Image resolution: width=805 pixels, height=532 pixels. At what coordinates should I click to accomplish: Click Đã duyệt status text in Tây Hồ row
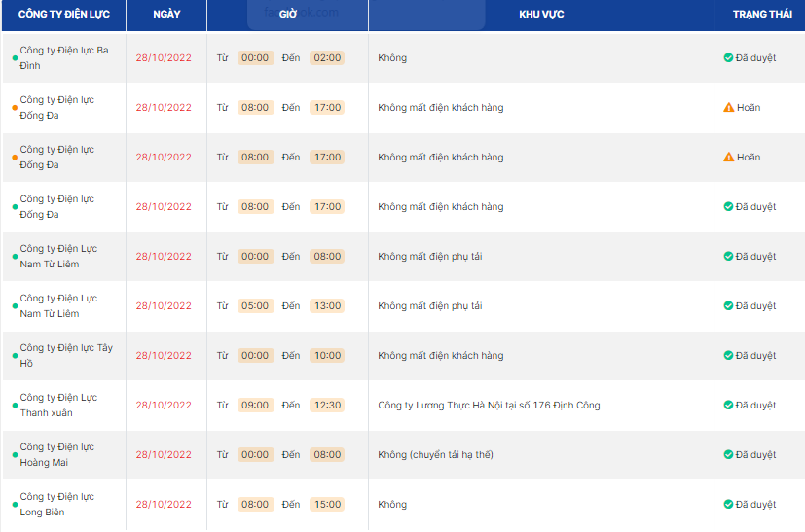pos(755,355)
